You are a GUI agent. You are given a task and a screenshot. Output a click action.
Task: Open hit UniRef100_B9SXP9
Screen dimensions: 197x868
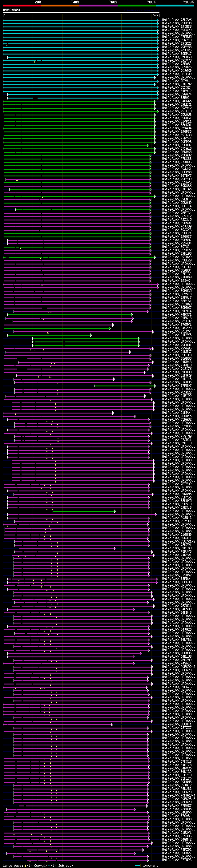pos(177,30)
